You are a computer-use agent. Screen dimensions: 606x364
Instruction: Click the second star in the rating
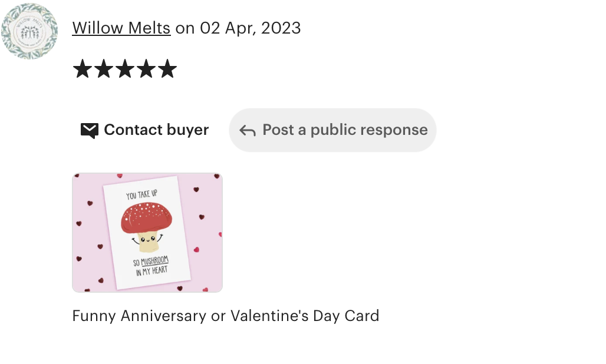click(x=104, y=69)
